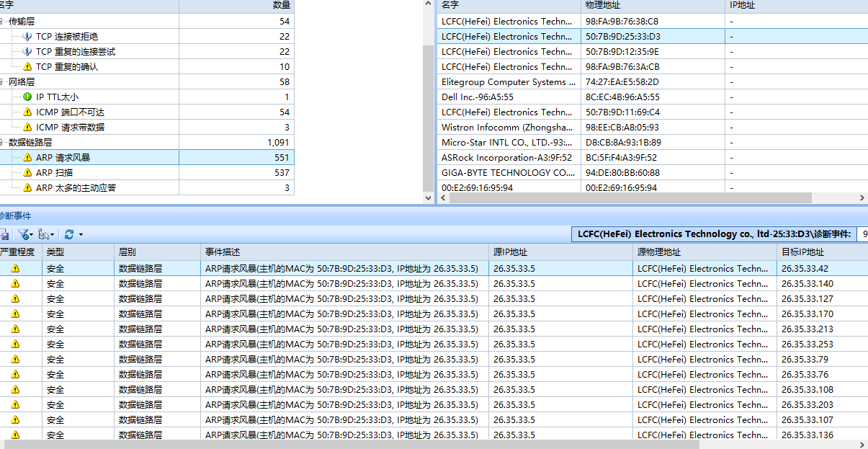Viewport: 868px width, 449px height.
Task: Open the dropdown arrow beside the locate-in-tree icon
Action: tap(53, 234)
